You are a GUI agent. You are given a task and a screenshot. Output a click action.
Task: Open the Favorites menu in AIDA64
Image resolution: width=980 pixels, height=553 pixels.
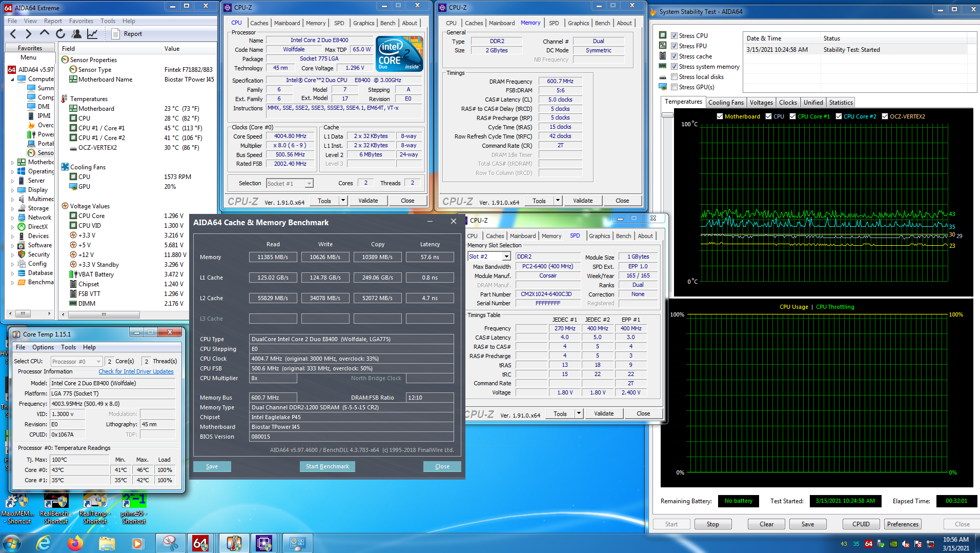tap(81, 21)
